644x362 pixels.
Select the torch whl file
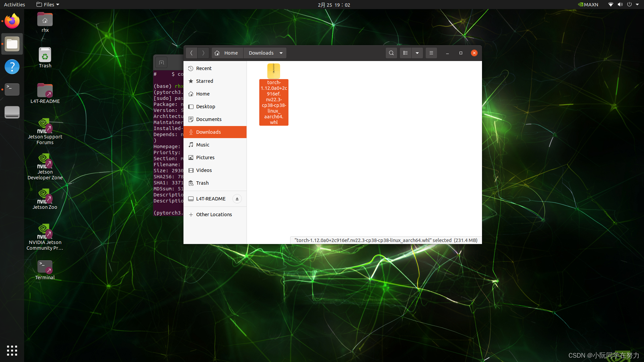[x=274, y=95]
